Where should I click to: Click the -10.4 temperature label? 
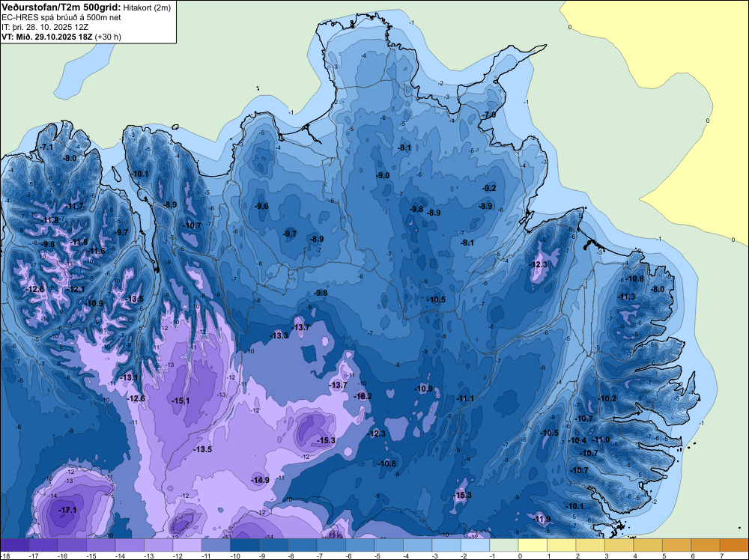click(x=577, y=441)
